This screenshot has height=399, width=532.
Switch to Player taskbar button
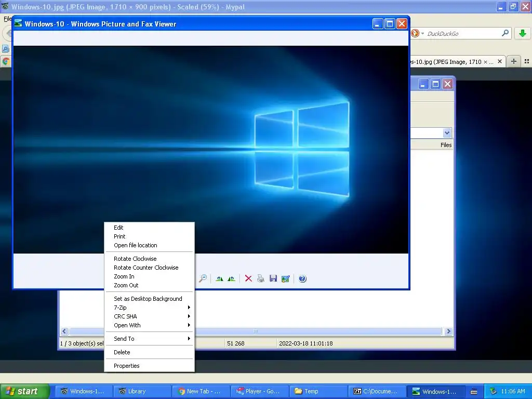click(x=259, y=391)
